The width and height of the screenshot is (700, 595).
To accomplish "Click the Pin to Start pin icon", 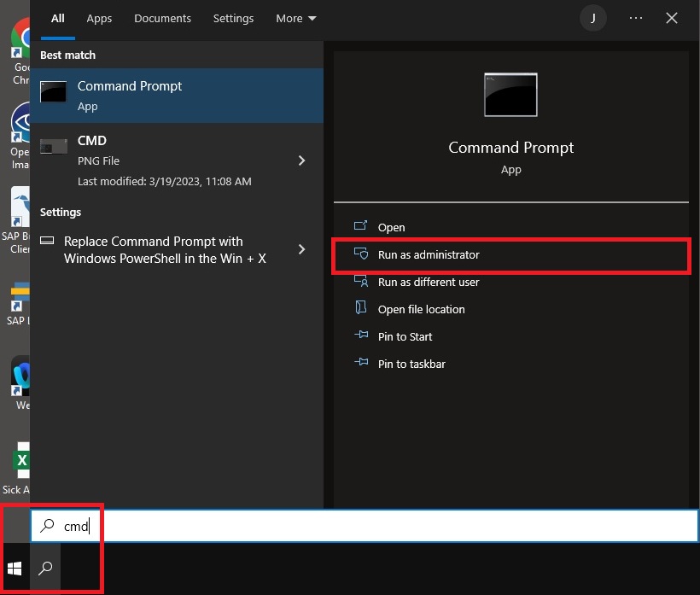I will click(x=361, y=335).
